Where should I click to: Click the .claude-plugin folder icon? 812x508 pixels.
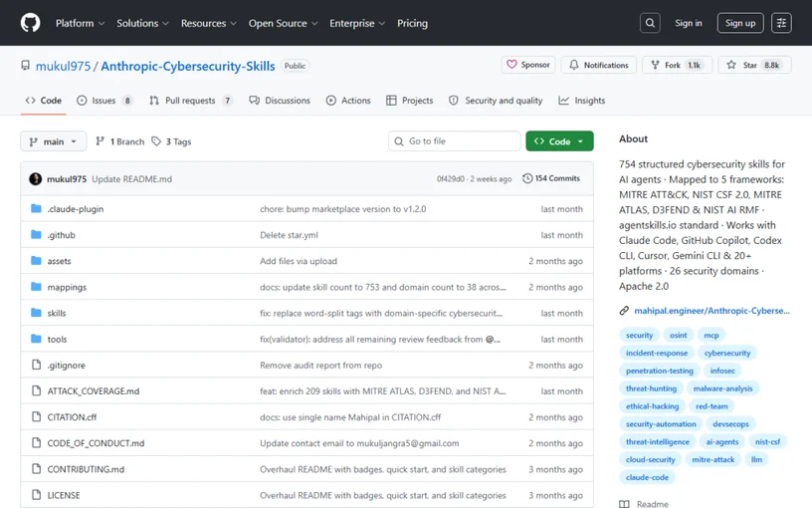point(36,208)
